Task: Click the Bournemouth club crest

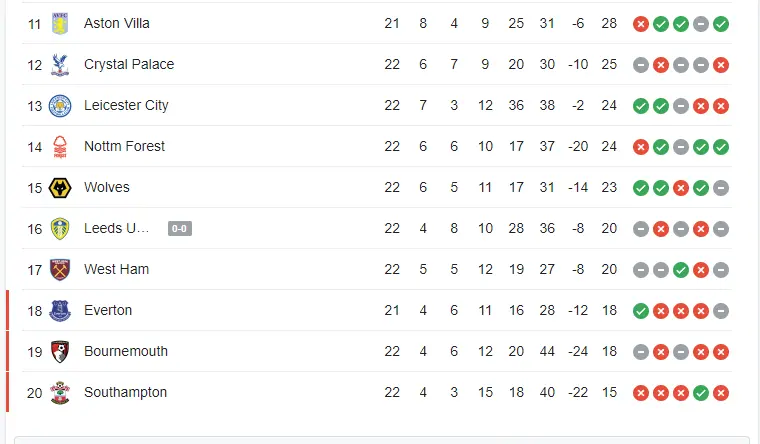Action: pos(61,351)
